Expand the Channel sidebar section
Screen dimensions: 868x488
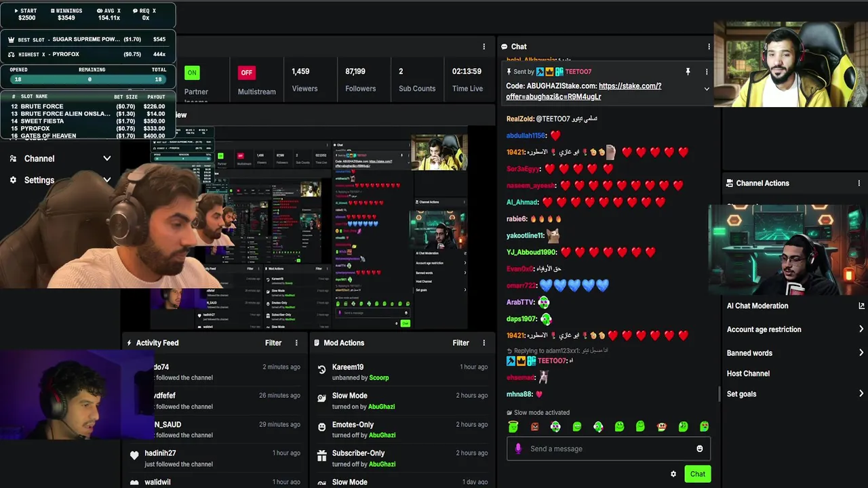pyautogui.click(x=106, y=159)
